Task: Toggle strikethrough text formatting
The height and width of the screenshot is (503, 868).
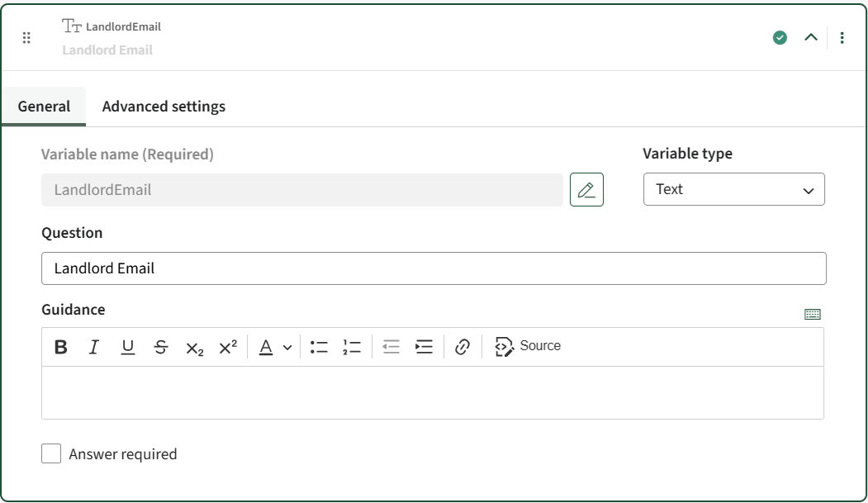Action: (x=161, y=347)
